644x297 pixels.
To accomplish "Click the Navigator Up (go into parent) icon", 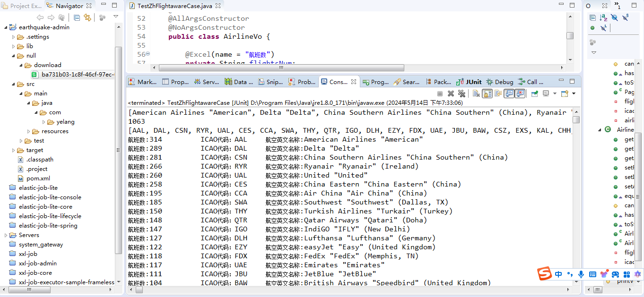I will 61,17.
